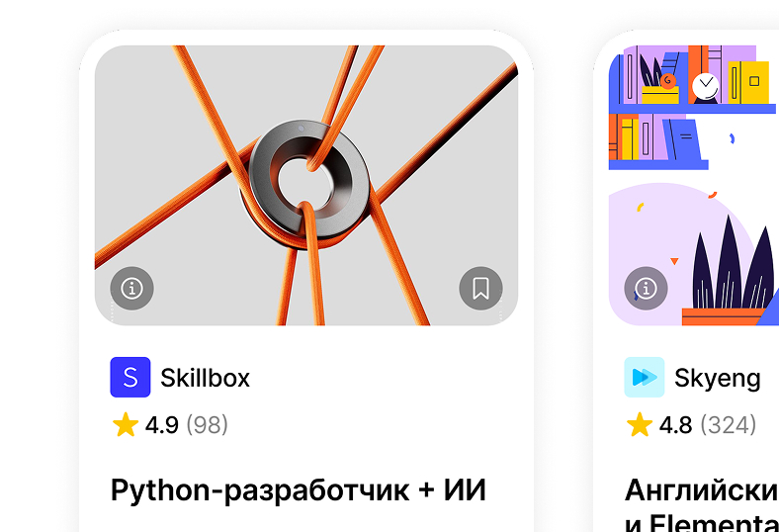Click the yellow star next to 4.8
Viewport: 779px width, 532px height.
tap(640, 424)
